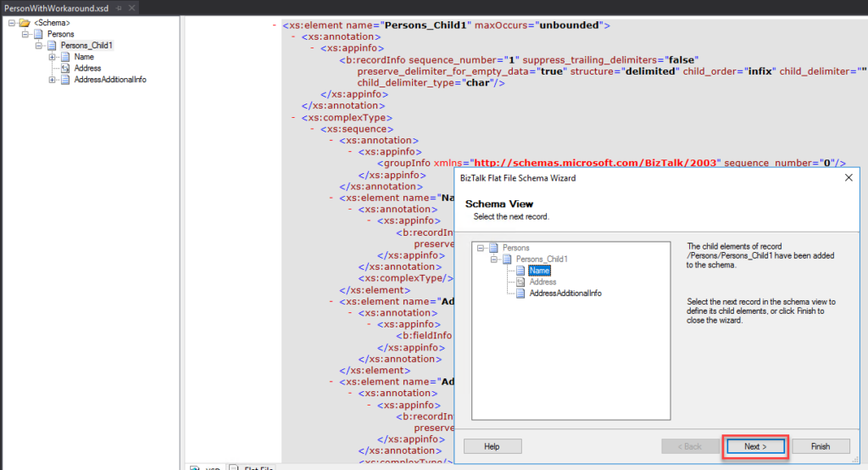Click the Persons_Child1 record icon in the wizard tree
868x470 pixels.
pyautogui.click(x=507, y=259)
